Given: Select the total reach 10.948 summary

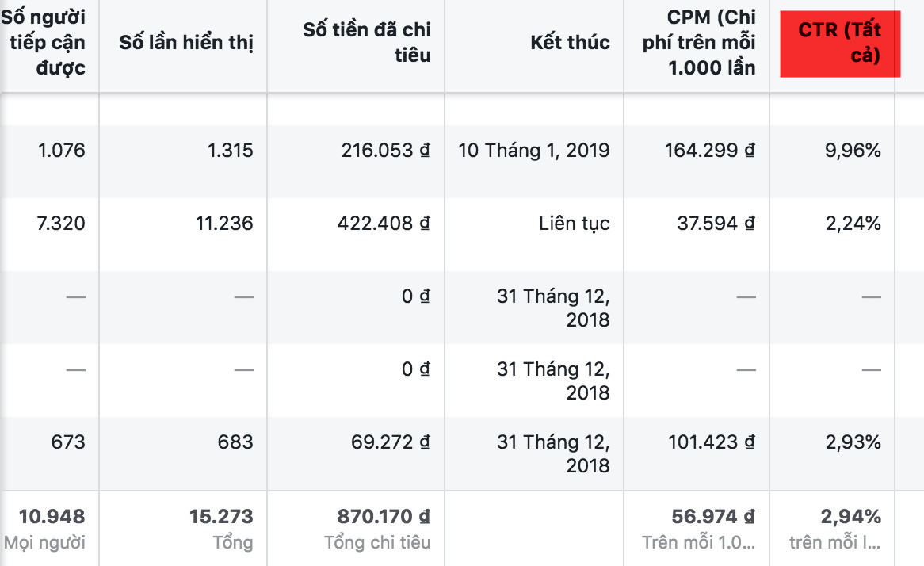Looking at the screenshot, I should [52, 517].
